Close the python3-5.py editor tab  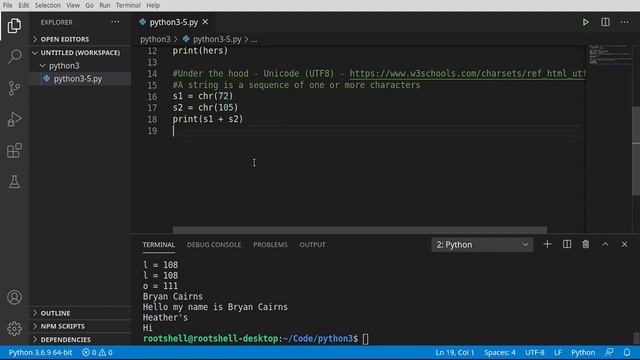pyautogui.click(x=205, y=22)
